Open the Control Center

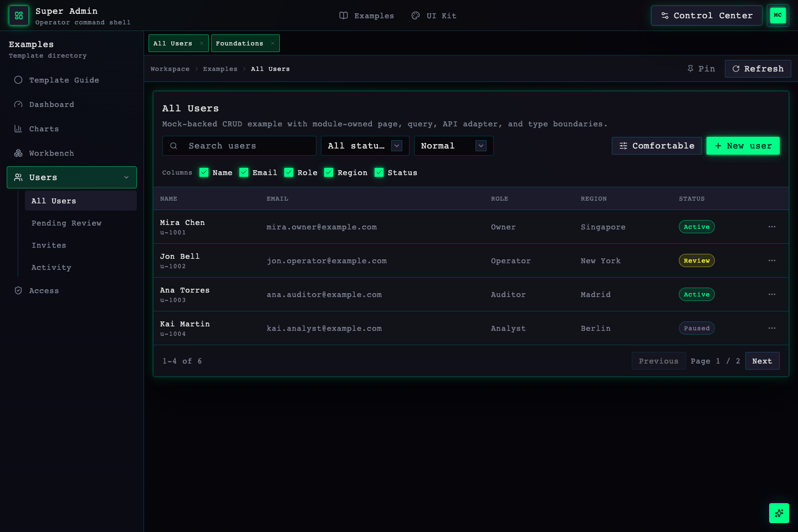[707, 16]
